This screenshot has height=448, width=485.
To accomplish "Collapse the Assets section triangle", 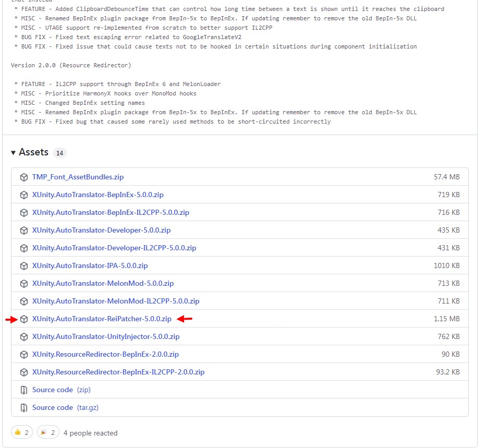I will (x=13, y=152).
